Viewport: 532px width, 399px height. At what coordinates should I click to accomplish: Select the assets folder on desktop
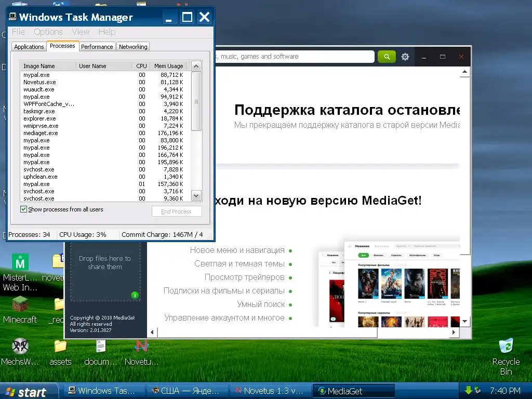60,352
